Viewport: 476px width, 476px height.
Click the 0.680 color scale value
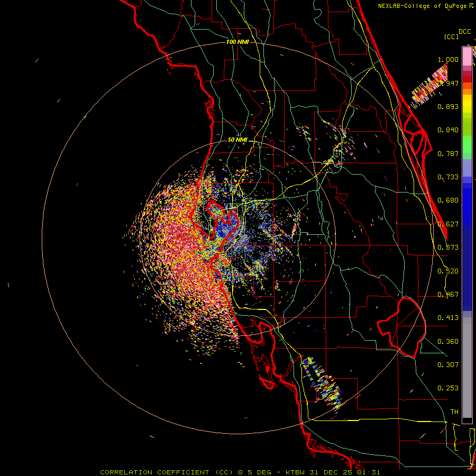pyautogui.click(x=448, y=200)
